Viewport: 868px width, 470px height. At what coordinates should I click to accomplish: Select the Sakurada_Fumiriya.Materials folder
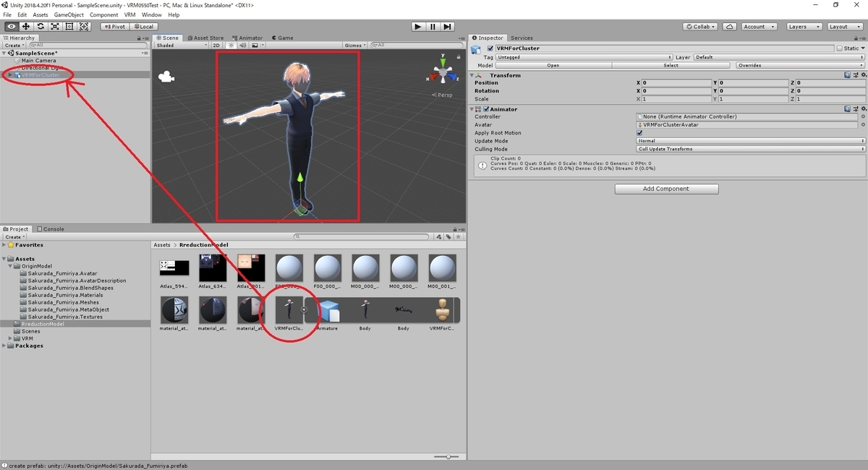(65, 295)
